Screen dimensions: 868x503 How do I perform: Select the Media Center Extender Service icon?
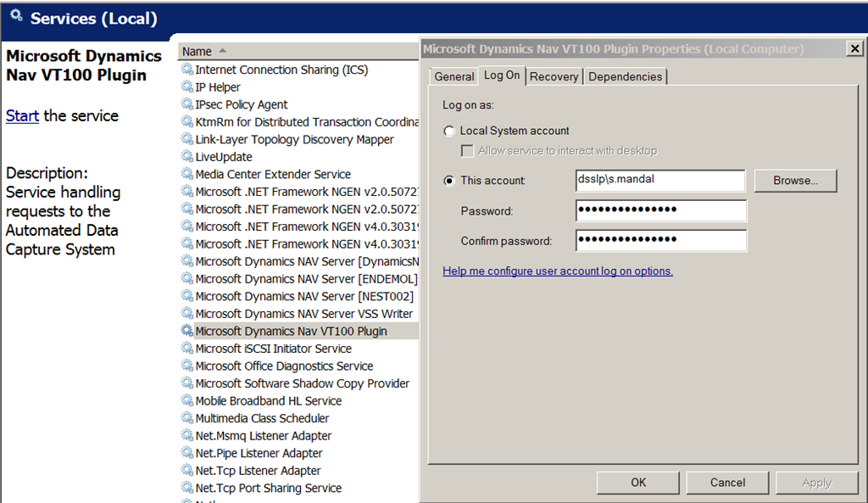pyautogui.click(x=187, y=175)
